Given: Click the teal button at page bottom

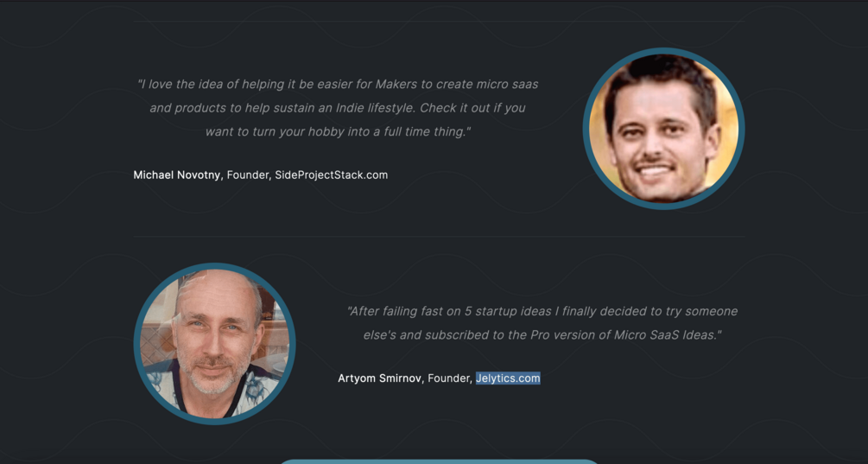Looking at the screenshot, I should [x=438, y=461].
